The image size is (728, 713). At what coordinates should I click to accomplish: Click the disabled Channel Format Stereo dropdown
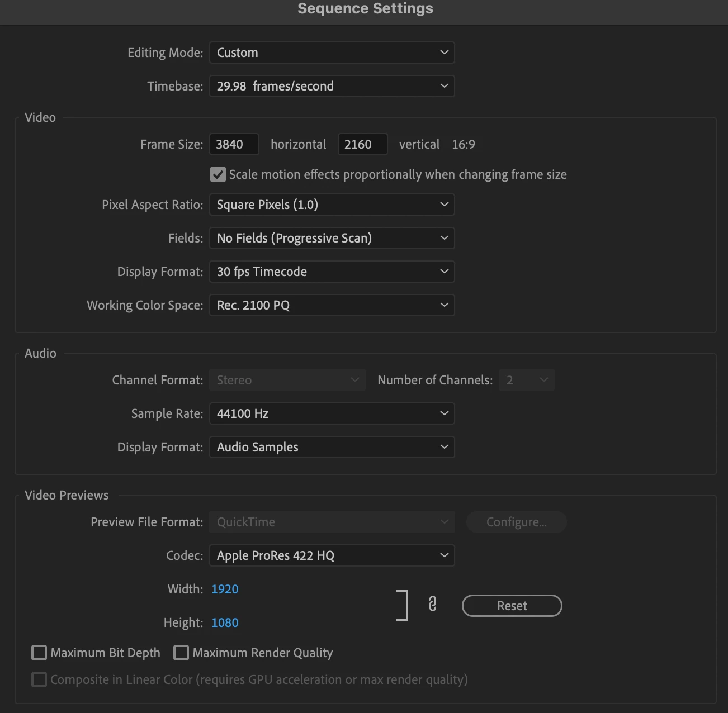287,380
